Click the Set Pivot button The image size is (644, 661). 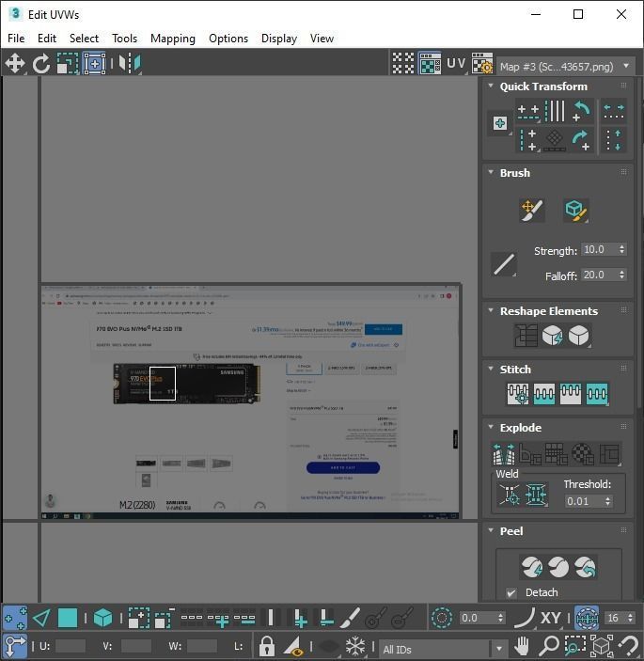pos(500,123)
